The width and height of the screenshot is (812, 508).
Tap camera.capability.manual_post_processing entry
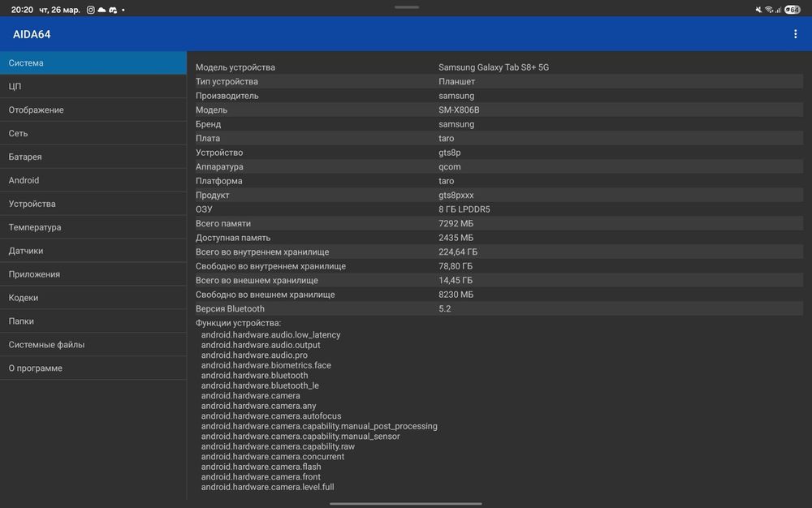(319, 426)
